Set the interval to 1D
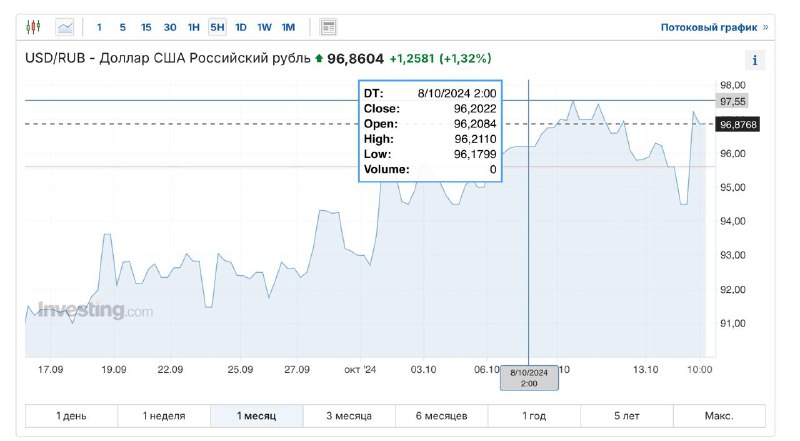Viewport: 800px width, 441px height. coord(241,27)
